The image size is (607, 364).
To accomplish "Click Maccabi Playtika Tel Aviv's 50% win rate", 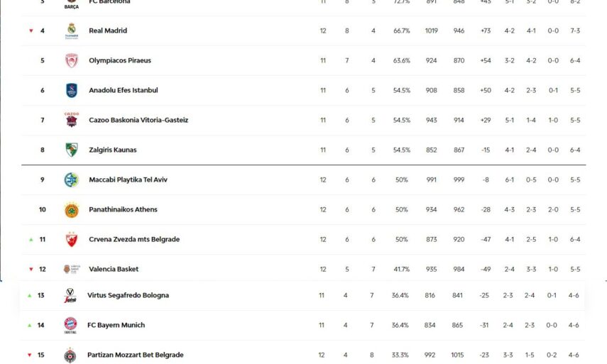I will pos(402,180).
